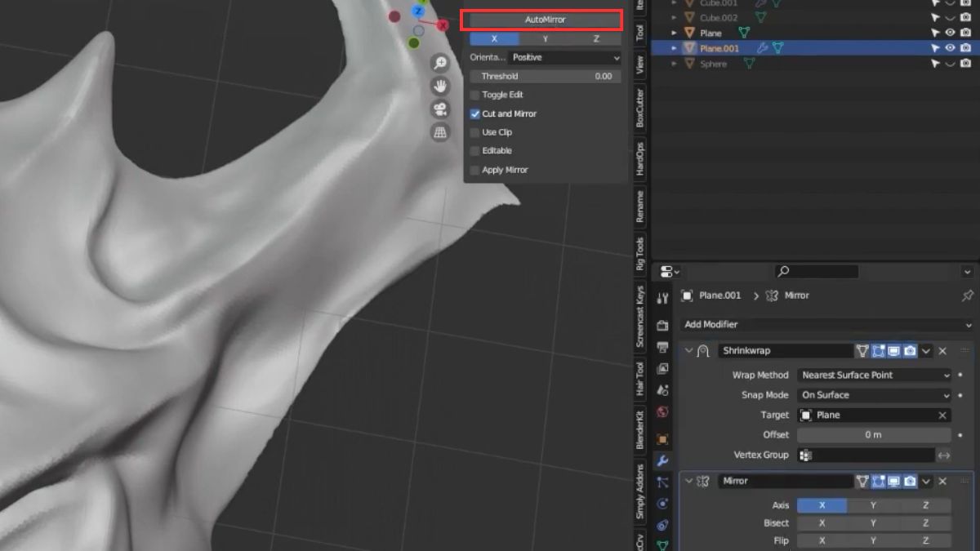This screenshot has width=980, height=551.
Task: Open the View Layer properties icon
Action: [x=662, y=370]
